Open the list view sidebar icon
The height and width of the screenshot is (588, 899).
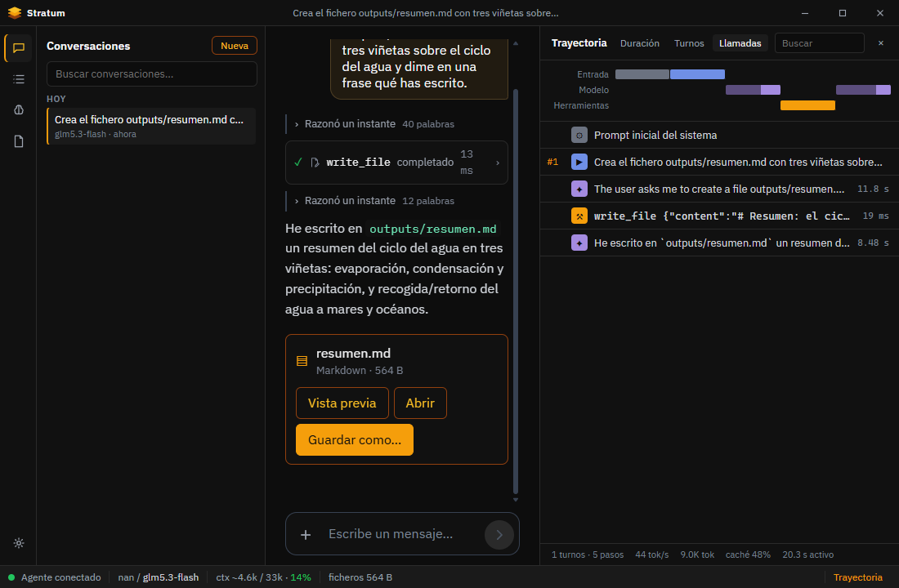(x=18, y=79)
